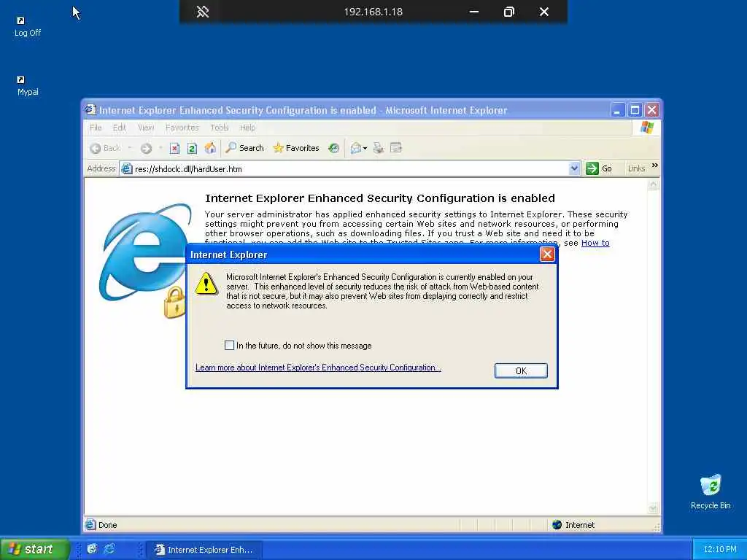Open Learn more about Enhanced Security link
The width and height of the screenshot is (747, 560).
318,367
